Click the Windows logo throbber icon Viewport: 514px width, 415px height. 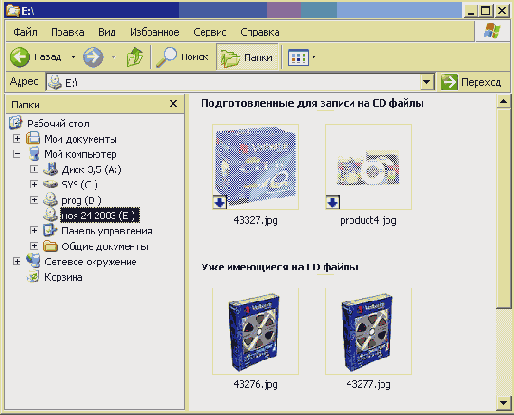[x=492, y=31]
